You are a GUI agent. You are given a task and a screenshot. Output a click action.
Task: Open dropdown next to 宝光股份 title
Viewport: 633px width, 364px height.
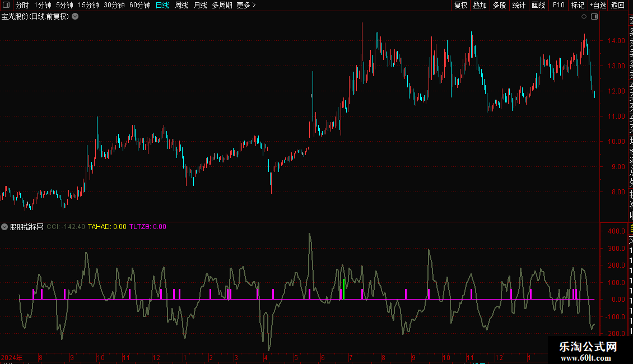[x=75, y=17]
